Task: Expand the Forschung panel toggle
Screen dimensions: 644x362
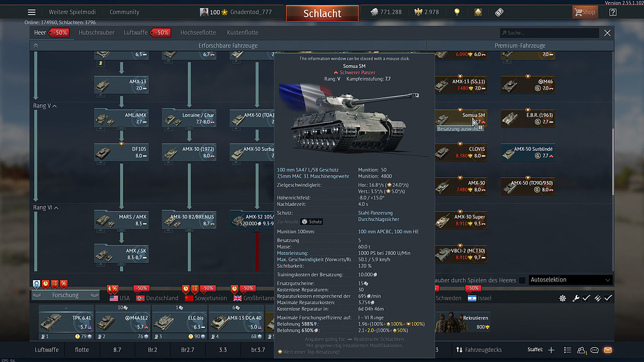Action: click(65, 295)
